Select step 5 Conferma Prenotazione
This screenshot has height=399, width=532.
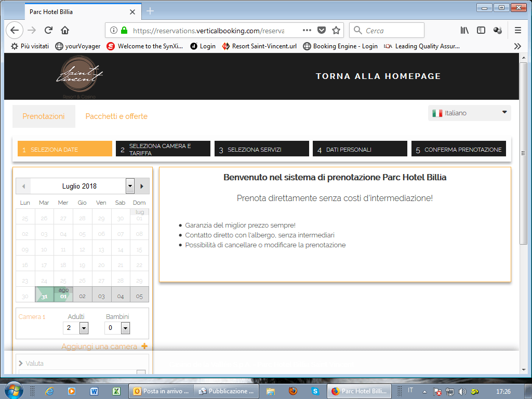pos(459,149)
